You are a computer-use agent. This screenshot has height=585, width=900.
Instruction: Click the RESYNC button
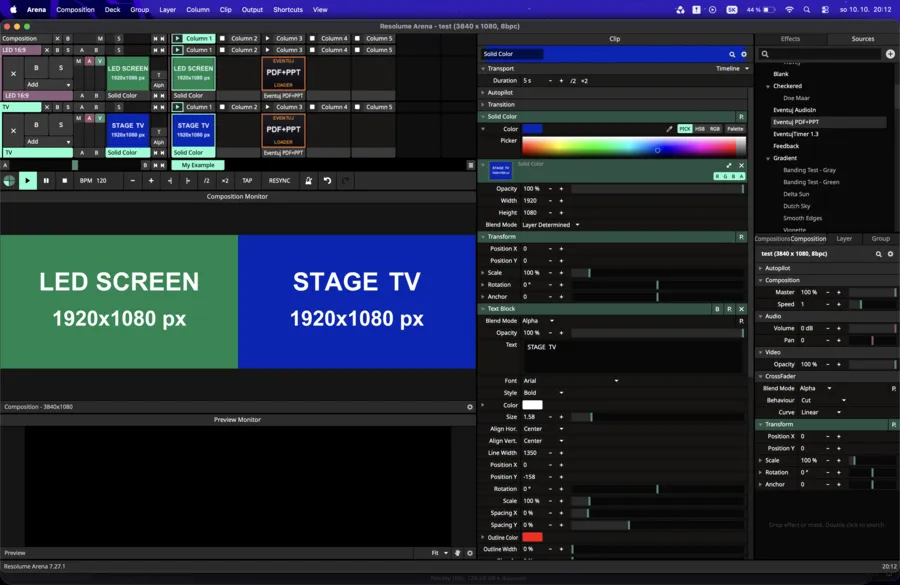click(280, 181)
